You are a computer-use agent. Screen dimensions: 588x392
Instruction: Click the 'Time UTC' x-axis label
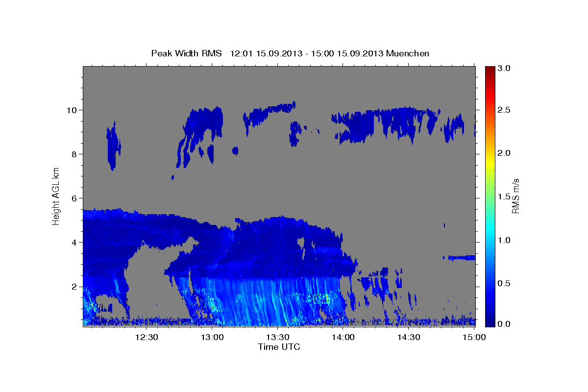coord(279,347)
